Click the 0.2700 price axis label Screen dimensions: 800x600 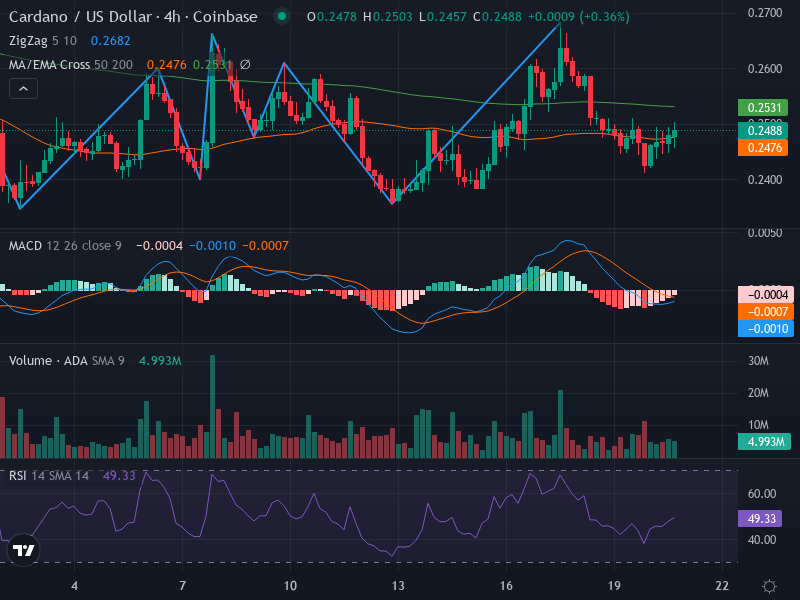coord(765,13)
